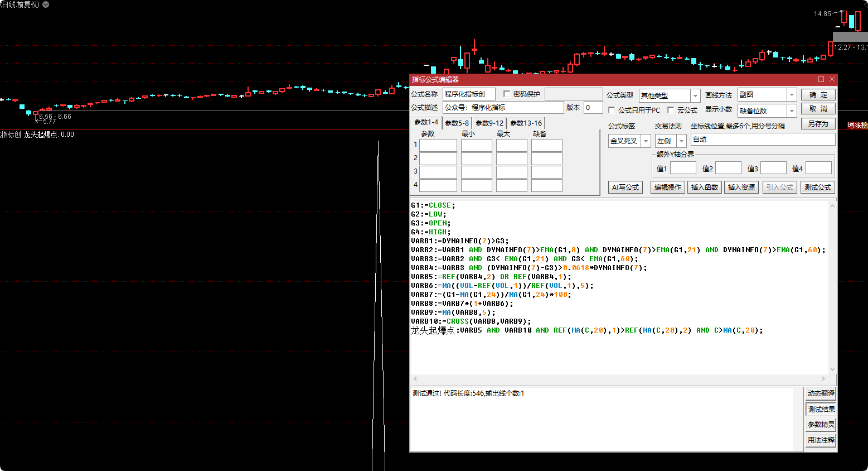Viewport: 868px width, 471px height.
Task: Switch to the 参数5-8 tab
Action: (457, 123)
